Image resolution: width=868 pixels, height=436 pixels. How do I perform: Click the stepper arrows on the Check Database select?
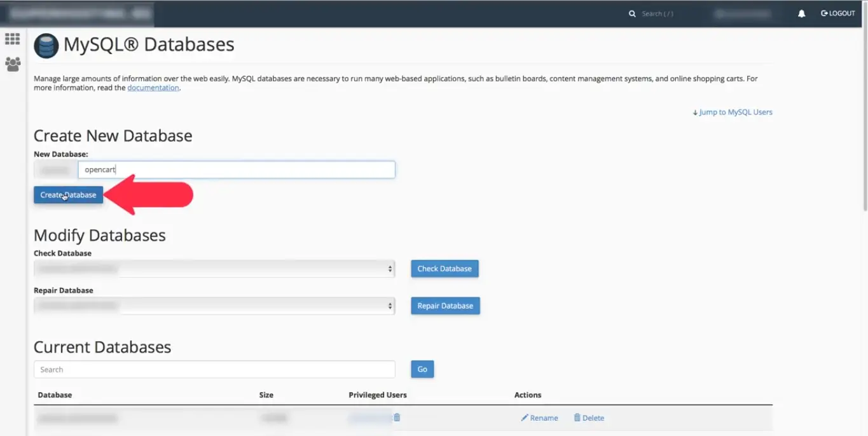[390, 268]
